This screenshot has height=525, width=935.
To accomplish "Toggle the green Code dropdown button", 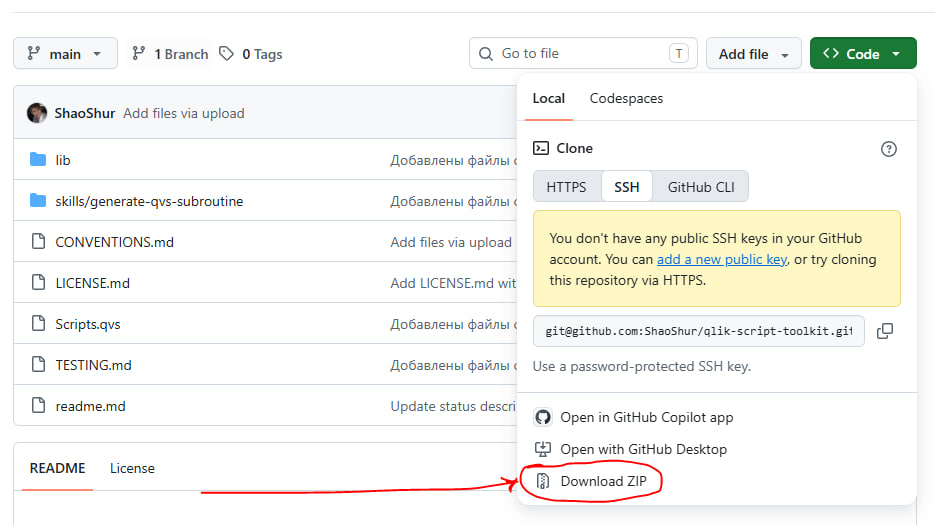I will pyautogui.click(x=863, y=54).
